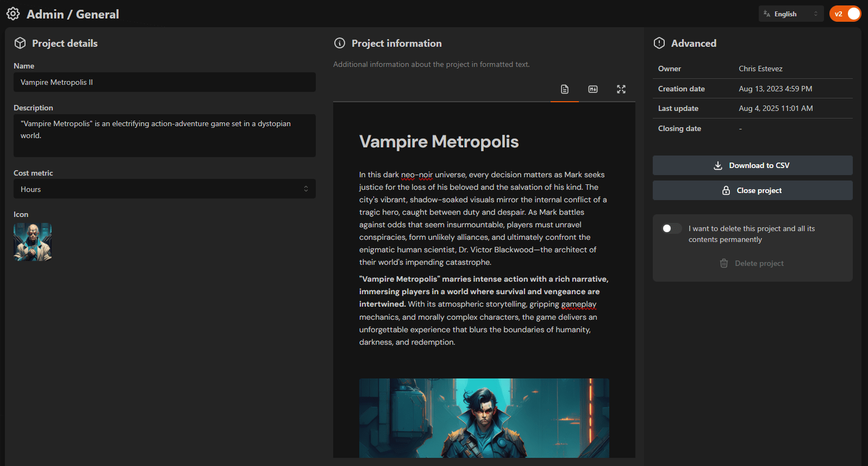Switch to the Markdown editor view icon

(593, 89)
